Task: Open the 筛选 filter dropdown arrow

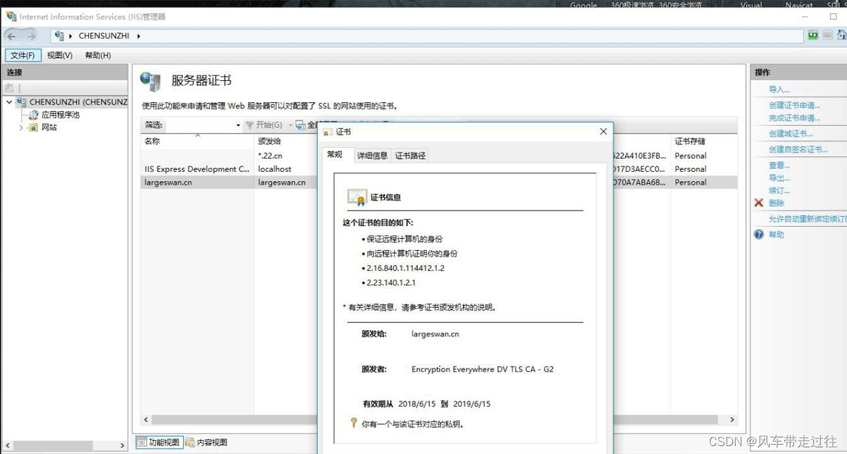Action: tap(238, 125)
